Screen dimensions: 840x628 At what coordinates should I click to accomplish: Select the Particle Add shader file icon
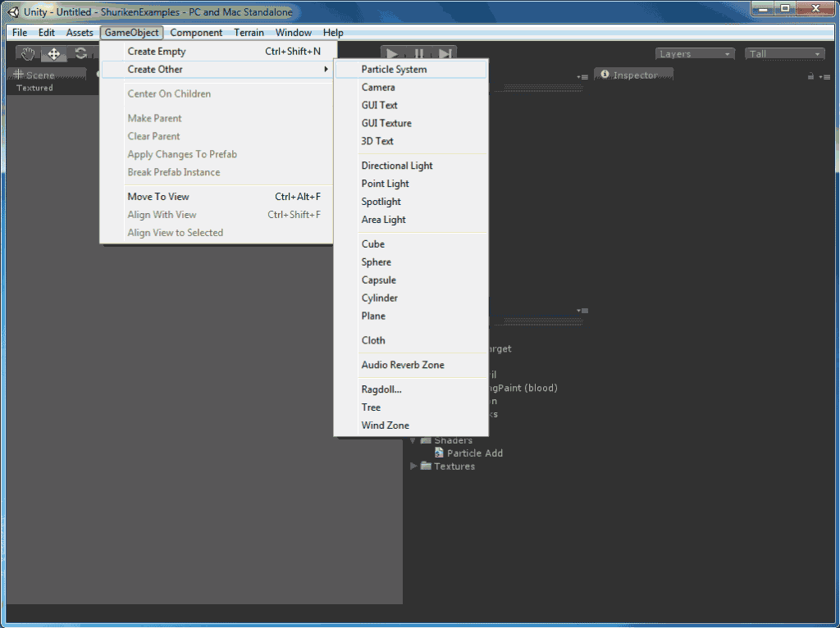[440, 453]
